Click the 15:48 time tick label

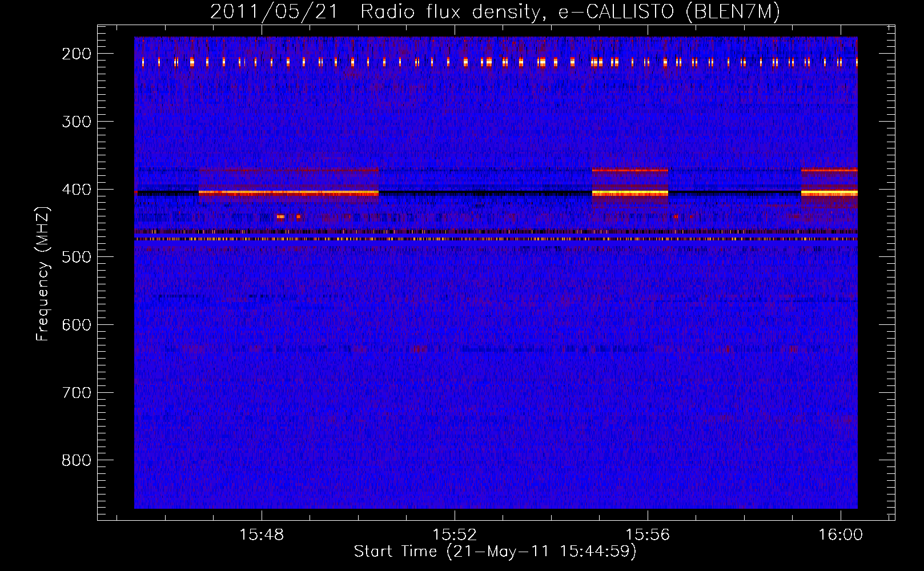click(262, 535)
